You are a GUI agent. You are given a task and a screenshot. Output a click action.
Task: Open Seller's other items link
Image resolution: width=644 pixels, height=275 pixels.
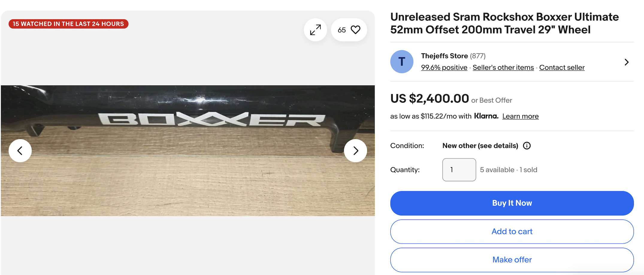coord(503,68)
